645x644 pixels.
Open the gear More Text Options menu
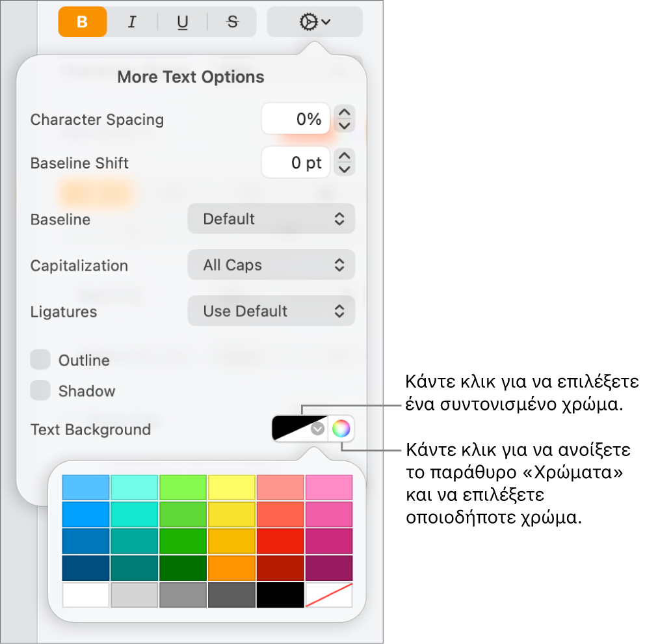click(315, 22)
